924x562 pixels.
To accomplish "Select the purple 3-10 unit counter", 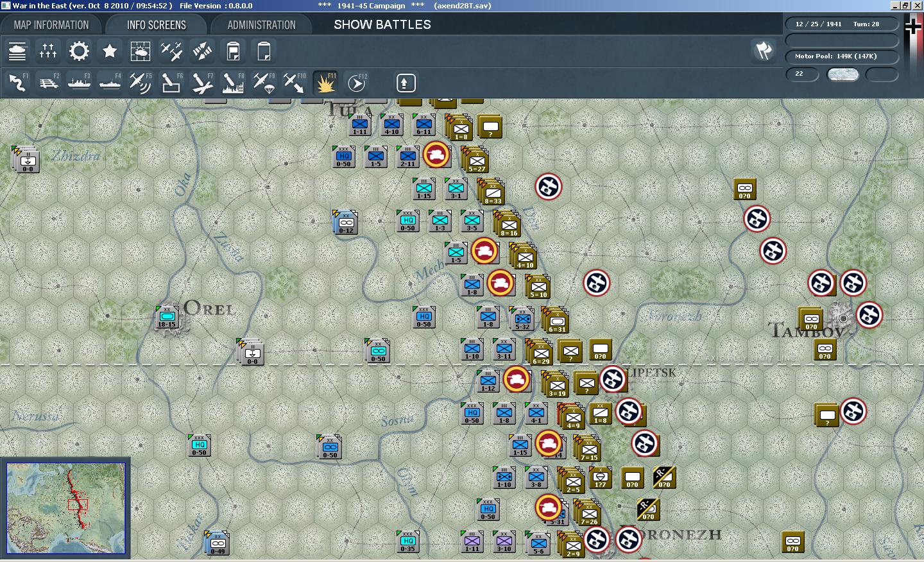I will [504, 543].
